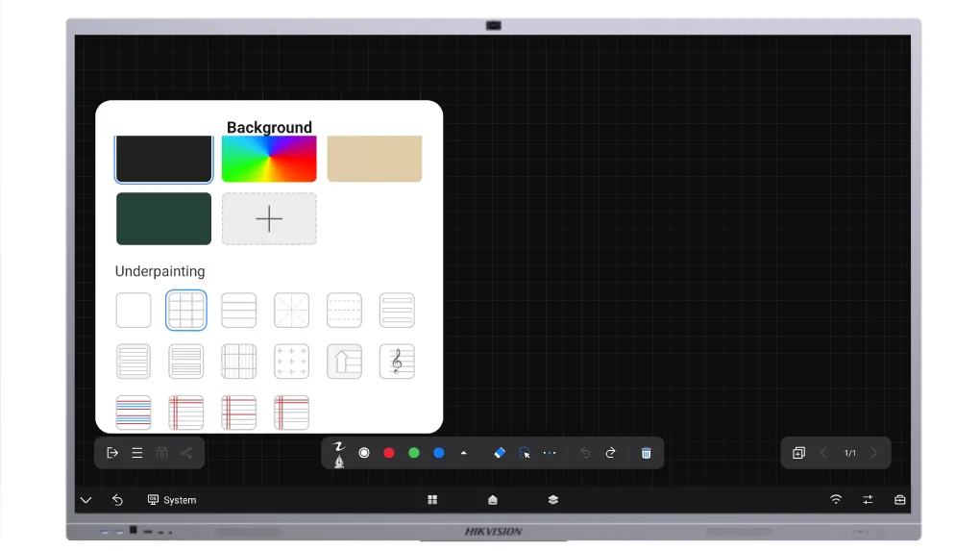Open the toolbox briefcase icon
Image resolution: width=980 pixels, height=551 pixels.
point(900,500)
